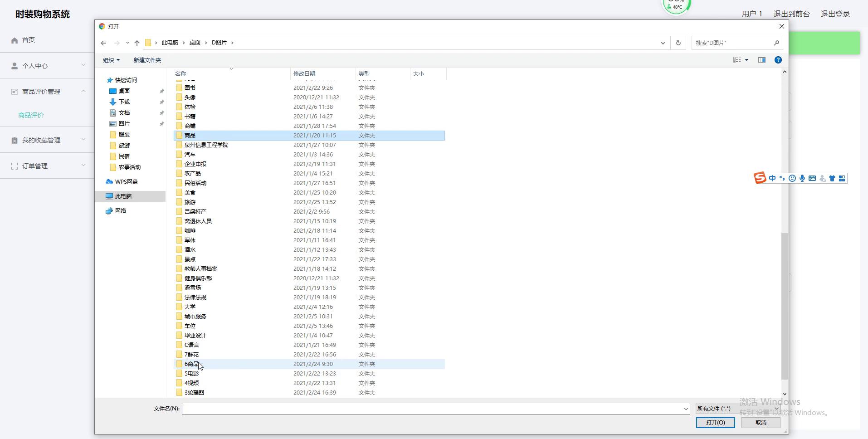The width and height of the screenshot is (868, 439).
Task: Click the Sogou microphone voice input icon
Action: [802, 178]
